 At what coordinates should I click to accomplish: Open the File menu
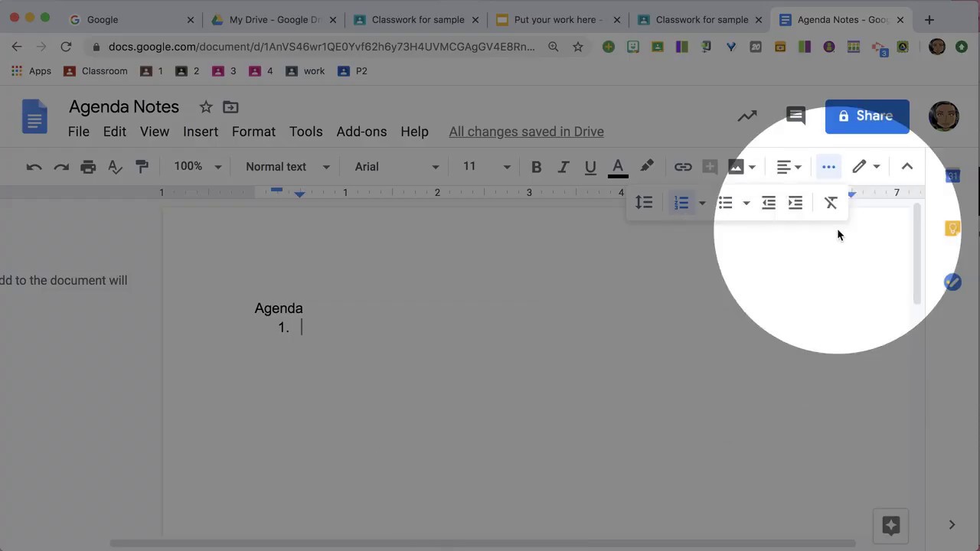(x=79, y=132)
